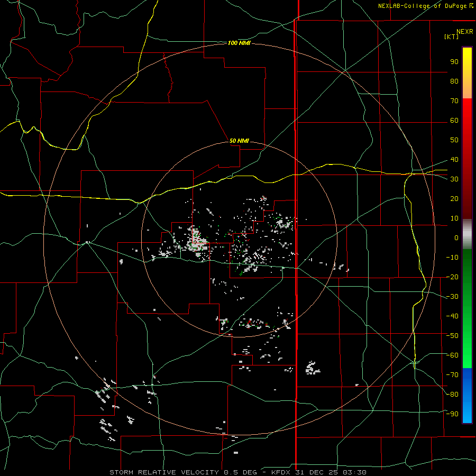Click the -20 value on the velocity scale
This screenshot has height=476, width=476.
coord(452,277)
